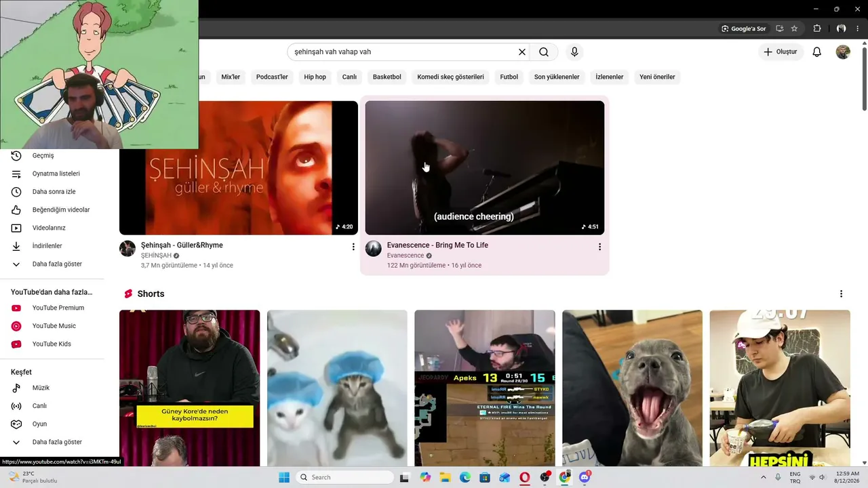868x488 pixels.
Task: Select the Futbol filter chip
Action: pyautogui.click(x=509, y=77)
